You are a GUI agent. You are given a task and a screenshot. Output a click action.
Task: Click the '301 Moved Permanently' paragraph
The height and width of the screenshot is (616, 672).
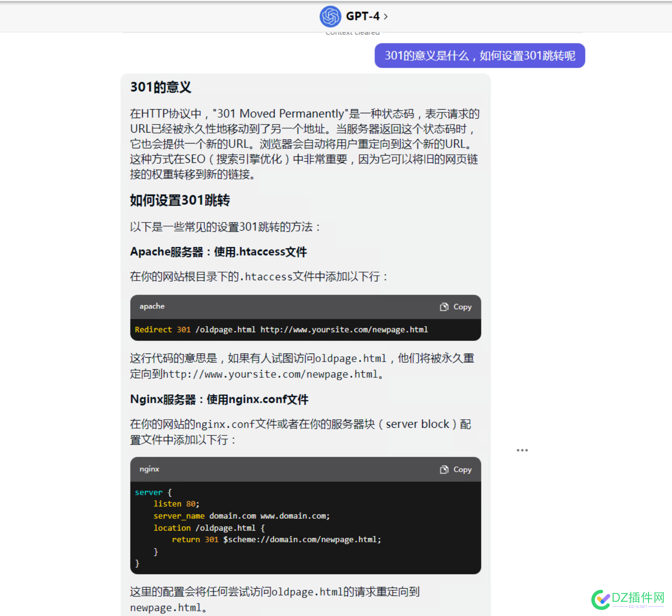[305, 144]
